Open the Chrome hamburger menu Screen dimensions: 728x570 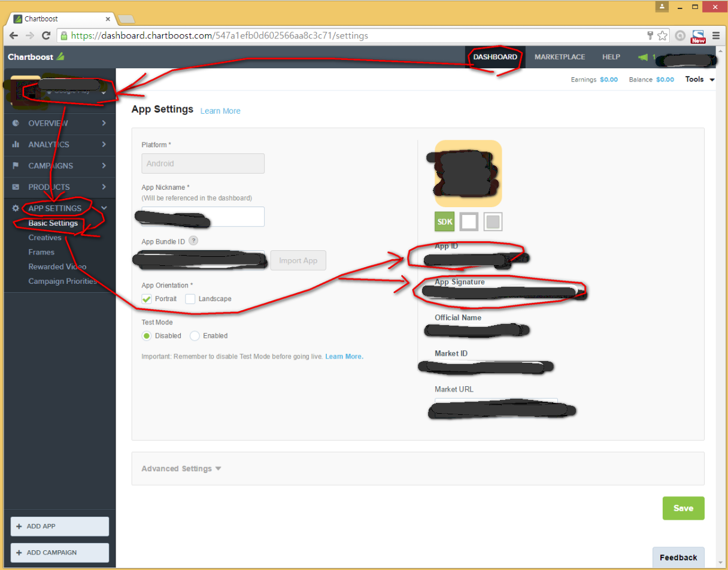tap(716, 35)
